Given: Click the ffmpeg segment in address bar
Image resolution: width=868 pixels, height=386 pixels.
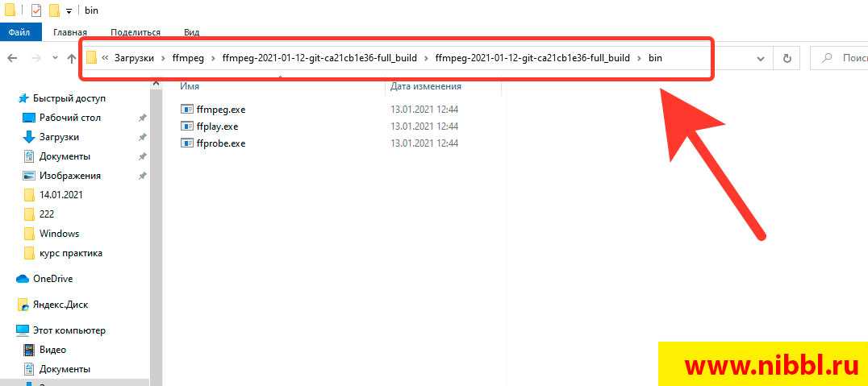Looking at the screenshot, I should pyautogui.click(x=188, y=57).
